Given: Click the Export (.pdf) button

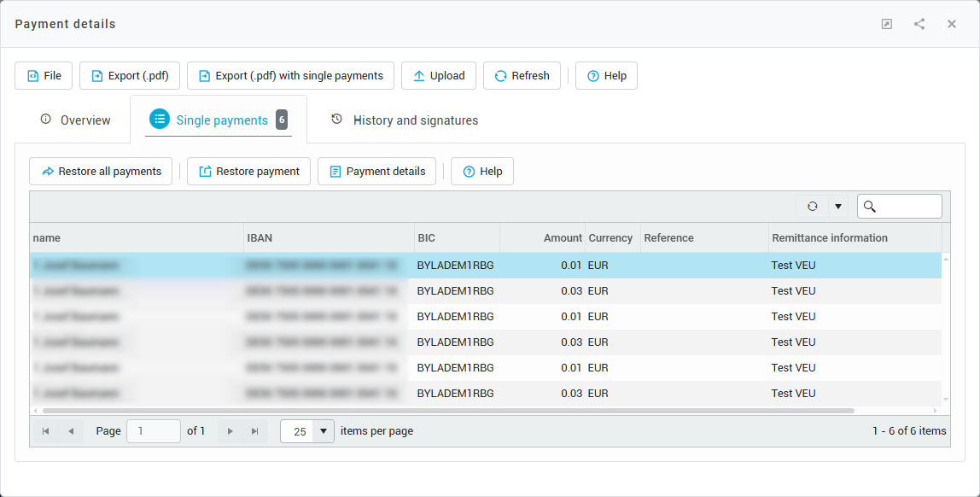Looking at the screenshot, I should click(x=130, y=76).
